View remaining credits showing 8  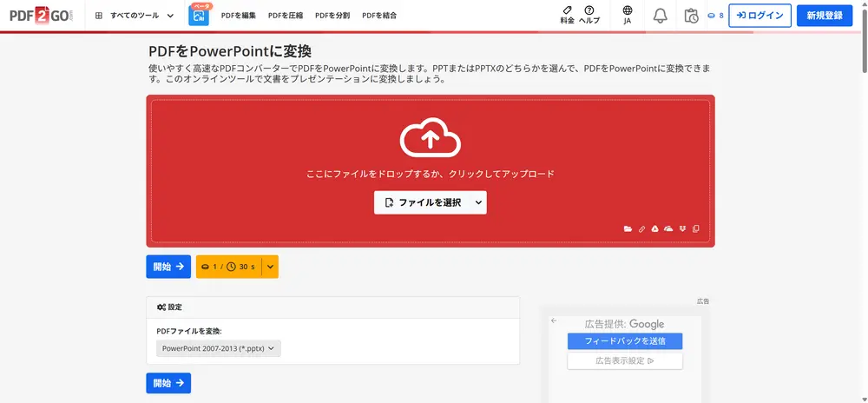point(716,16)
